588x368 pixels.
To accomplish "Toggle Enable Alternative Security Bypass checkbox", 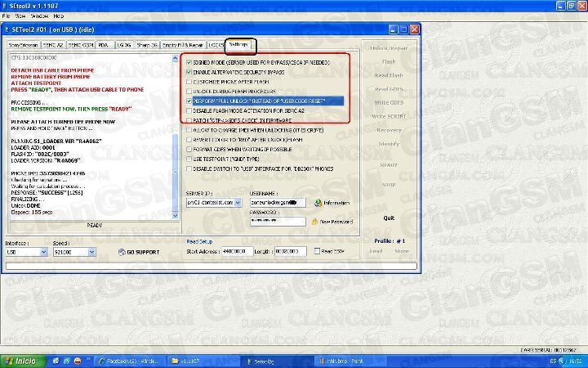I will click(x=189, y=72).
